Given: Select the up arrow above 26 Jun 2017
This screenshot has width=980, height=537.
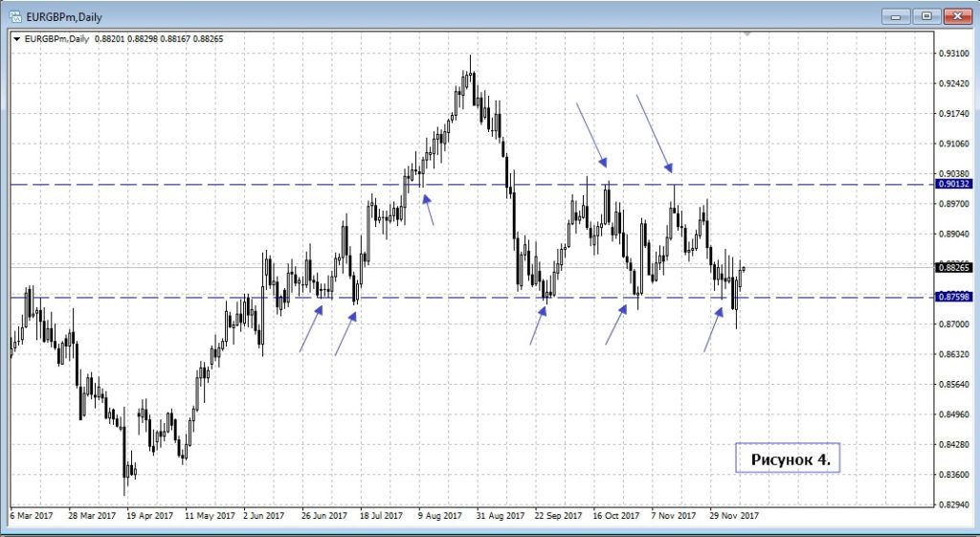Looking at the screenshot, I should point(311,328).
